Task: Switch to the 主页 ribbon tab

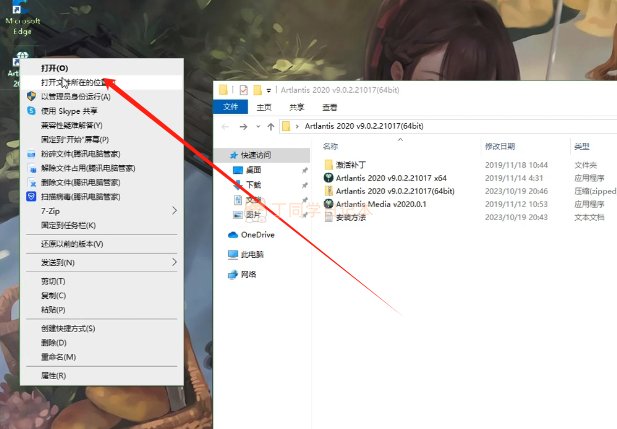Action: tap(264, 107)
